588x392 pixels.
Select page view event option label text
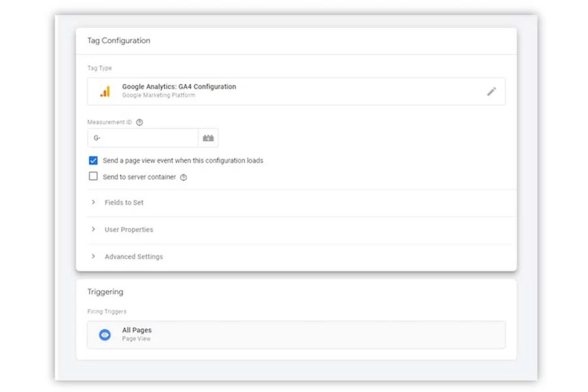coord(183,161)
